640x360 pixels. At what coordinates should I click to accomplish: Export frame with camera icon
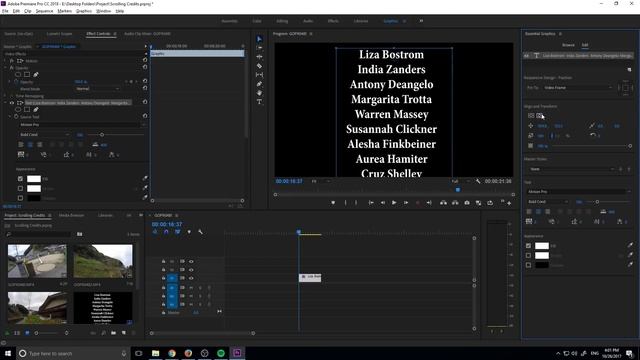(x=467, y=202)
